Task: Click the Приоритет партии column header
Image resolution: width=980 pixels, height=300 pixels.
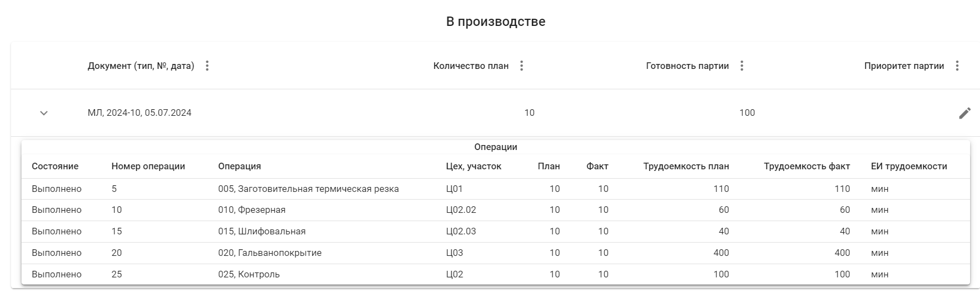Action: 904,66
